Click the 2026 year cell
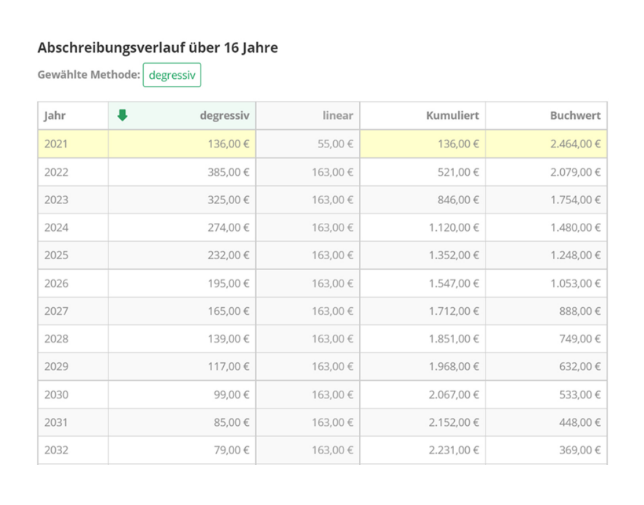Viewport: 644px width, 505px height. 57,284
